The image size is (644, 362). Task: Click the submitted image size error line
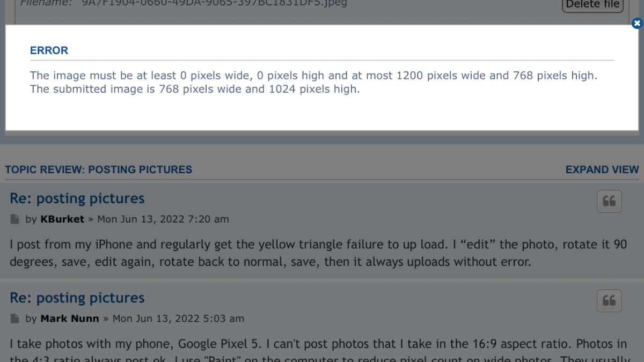pyautogui.click(x=195, y=89)
